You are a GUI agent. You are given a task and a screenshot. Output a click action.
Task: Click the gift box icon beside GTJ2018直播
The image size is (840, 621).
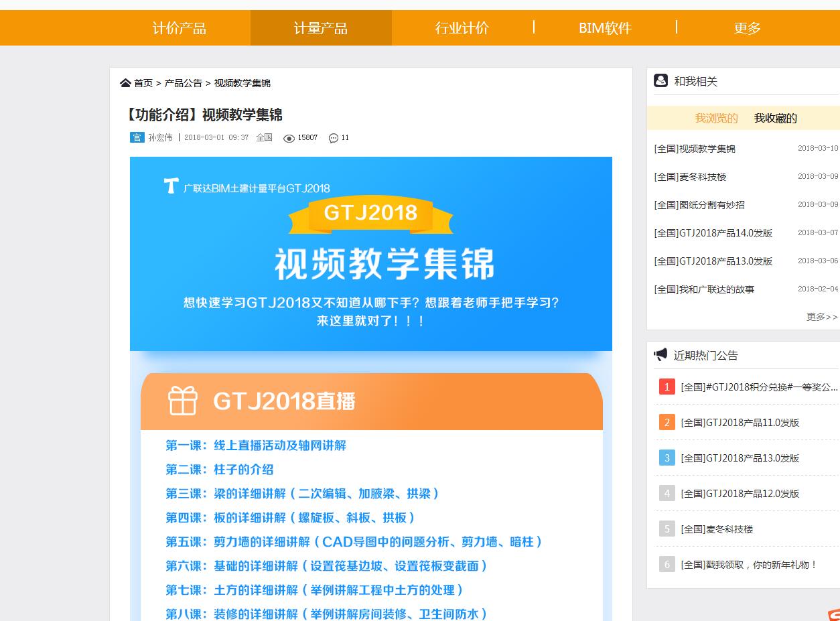coord(182,401)
